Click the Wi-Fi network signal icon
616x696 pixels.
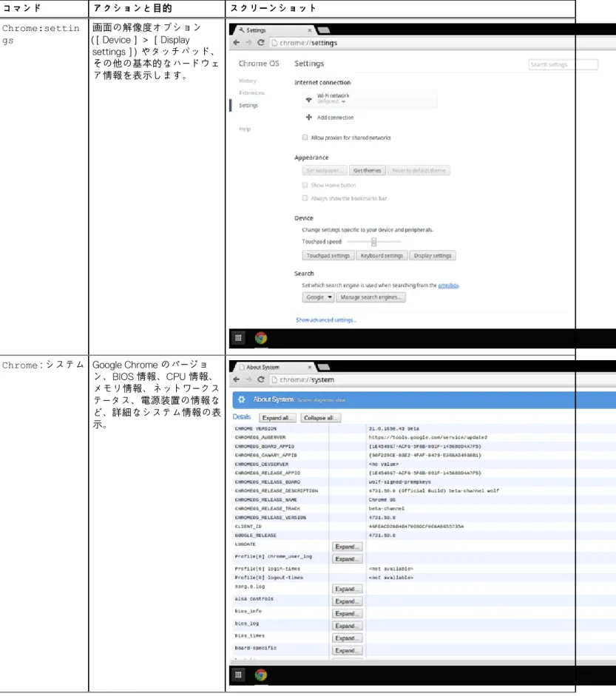[309, 99]
